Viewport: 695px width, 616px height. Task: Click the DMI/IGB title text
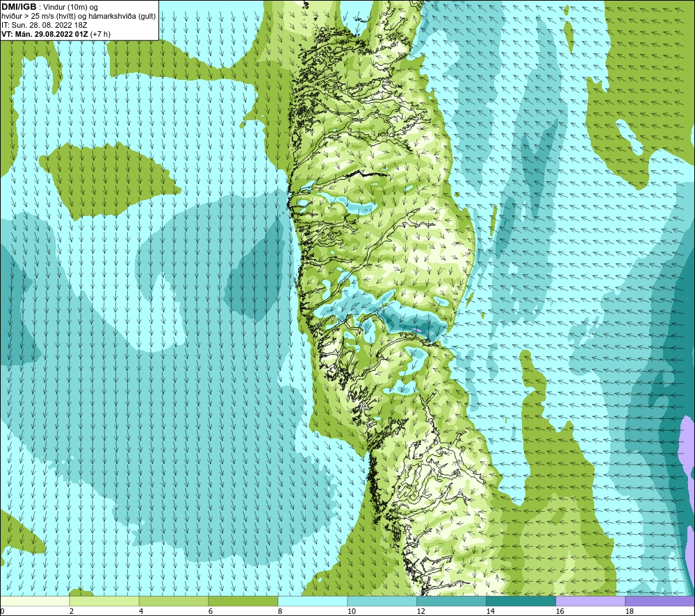tap(19, 7)
